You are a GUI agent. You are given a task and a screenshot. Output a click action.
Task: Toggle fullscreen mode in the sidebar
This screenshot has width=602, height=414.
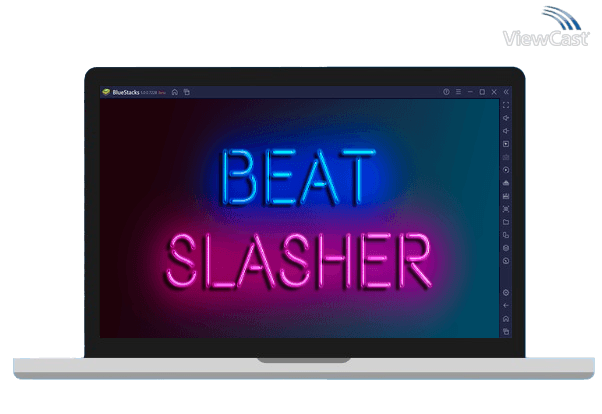point(506,105)
